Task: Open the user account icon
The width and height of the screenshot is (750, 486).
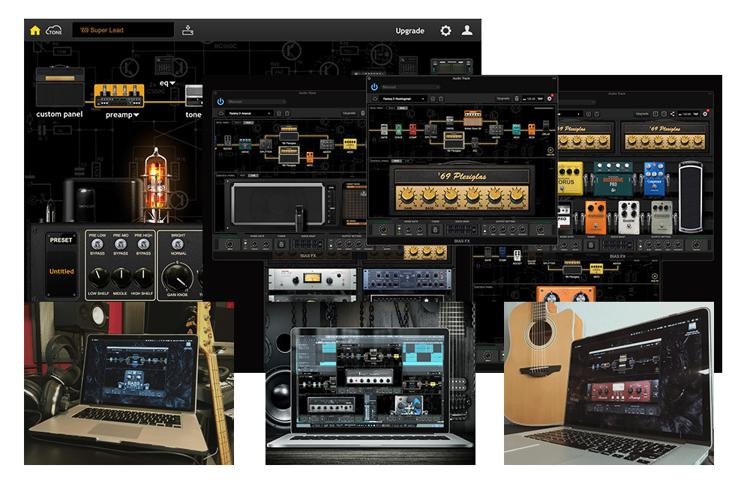Action: [467, 31]
